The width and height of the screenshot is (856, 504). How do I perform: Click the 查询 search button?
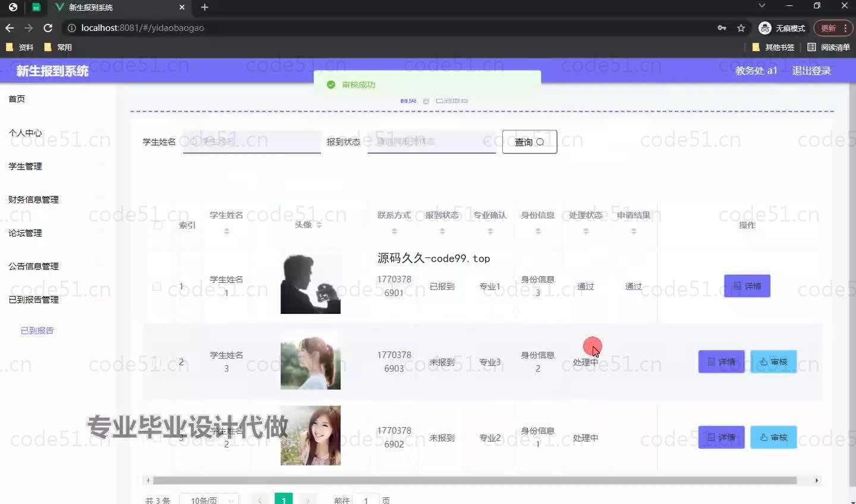[x=530, y=142]
